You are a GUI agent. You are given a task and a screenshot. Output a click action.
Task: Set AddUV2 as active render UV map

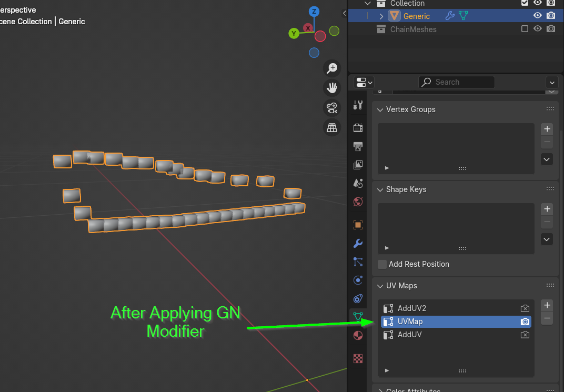[x=525, y=308]
